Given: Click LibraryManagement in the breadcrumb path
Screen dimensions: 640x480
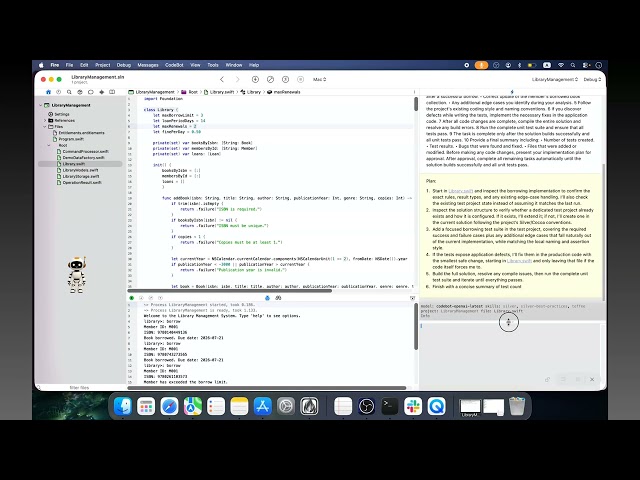Looking at the screenshot, I should pyautogui.click(x=151, y=92).
